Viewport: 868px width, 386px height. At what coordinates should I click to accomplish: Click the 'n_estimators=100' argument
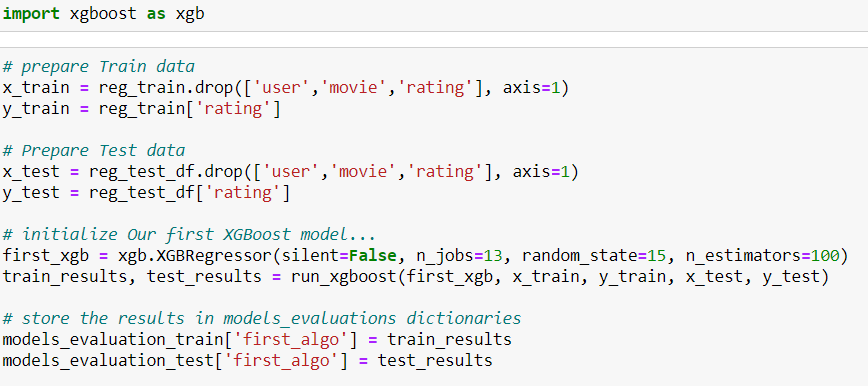762,256
